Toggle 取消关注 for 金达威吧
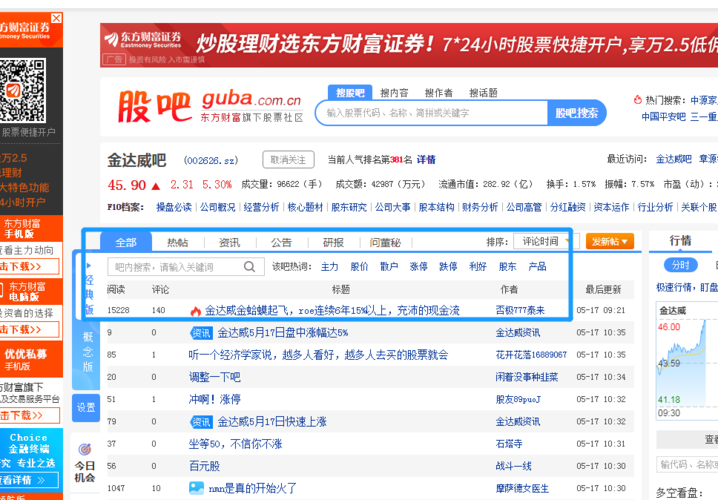The image size is (718, 500). click(x=288, y=159)
